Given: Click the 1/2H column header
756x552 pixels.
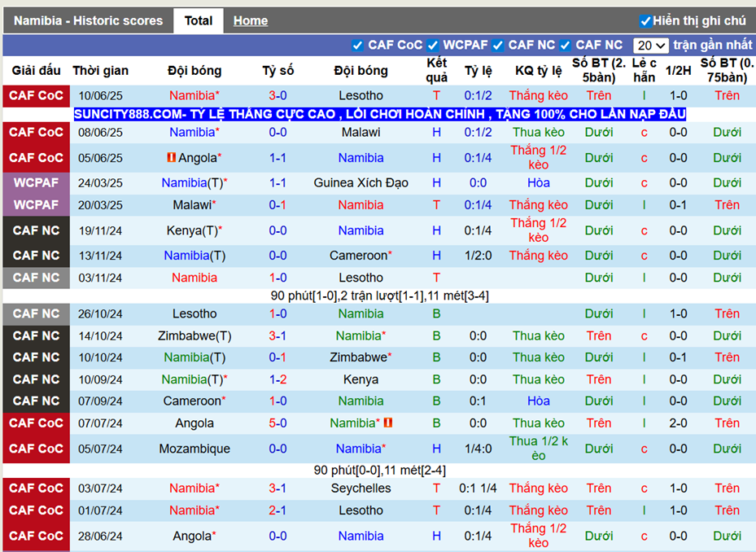Looking at the screenshot, I should pos(678,71).
